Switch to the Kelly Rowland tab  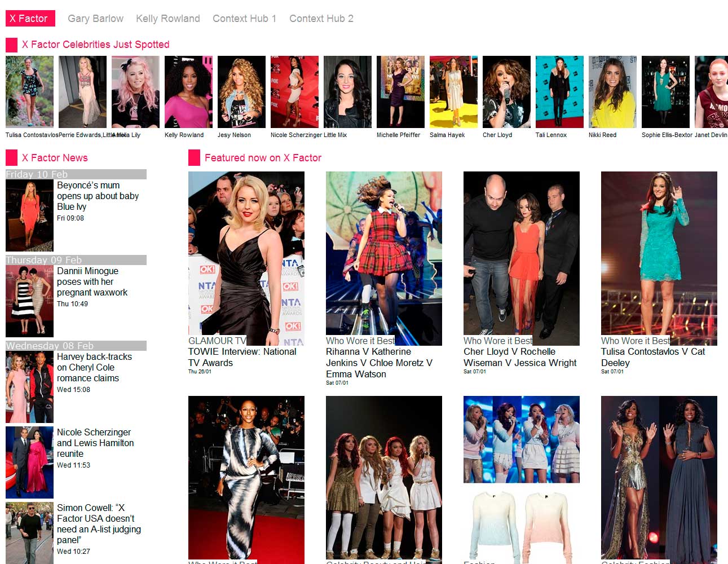point(167,19)
